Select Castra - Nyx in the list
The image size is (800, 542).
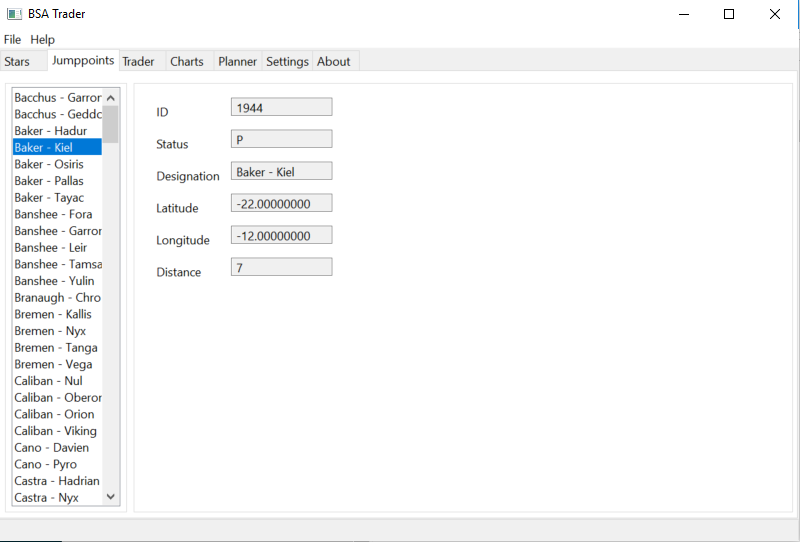46,497
